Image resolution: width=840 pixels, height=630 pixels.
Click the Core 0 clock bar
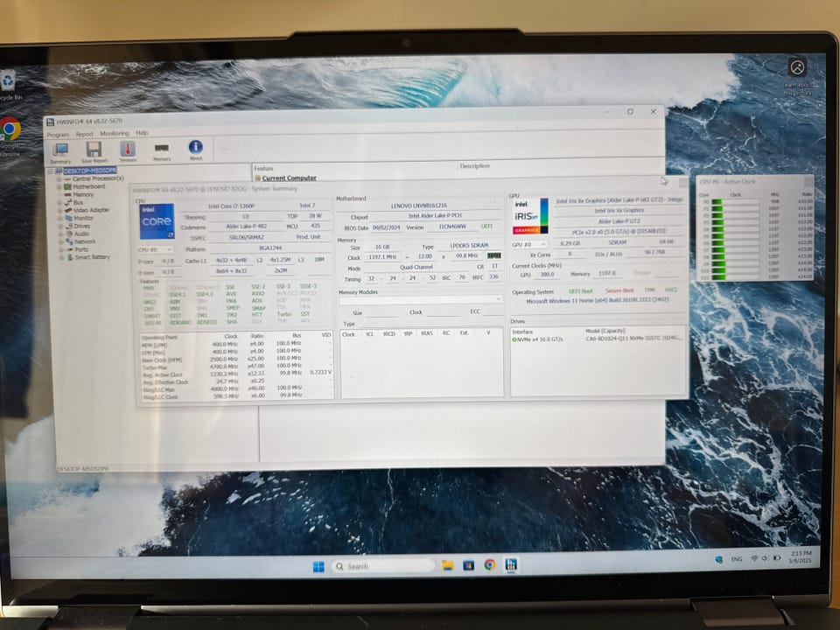[735, 202]
